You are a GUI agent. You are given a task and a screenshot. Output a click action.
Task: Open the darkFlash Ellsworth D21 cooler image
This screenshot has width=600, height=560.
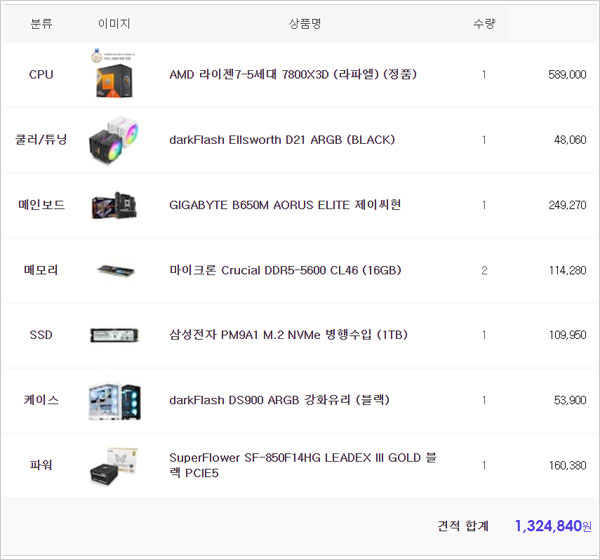click(x=114, y=140)
